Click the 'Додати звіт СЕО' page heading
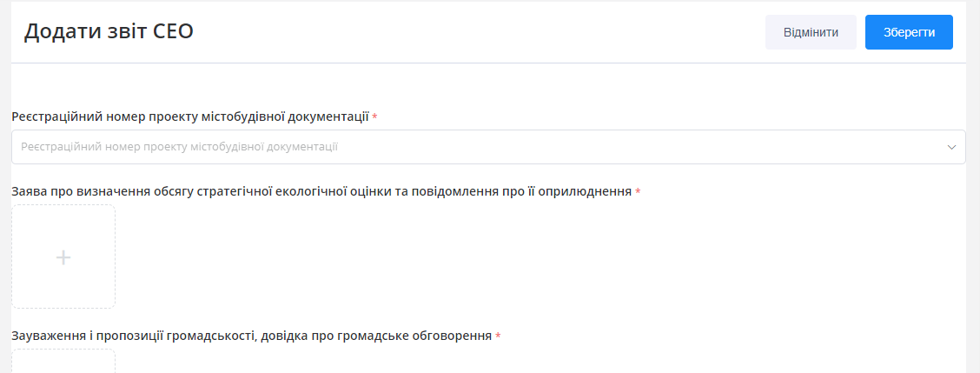 point(109,32)
